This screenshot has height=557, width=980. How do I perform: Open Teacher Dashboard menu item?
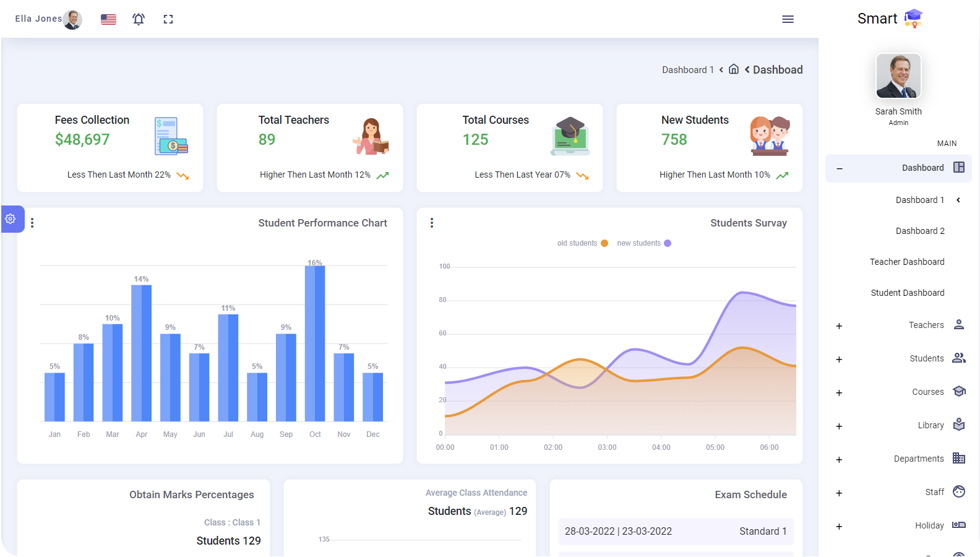point(906,262)
